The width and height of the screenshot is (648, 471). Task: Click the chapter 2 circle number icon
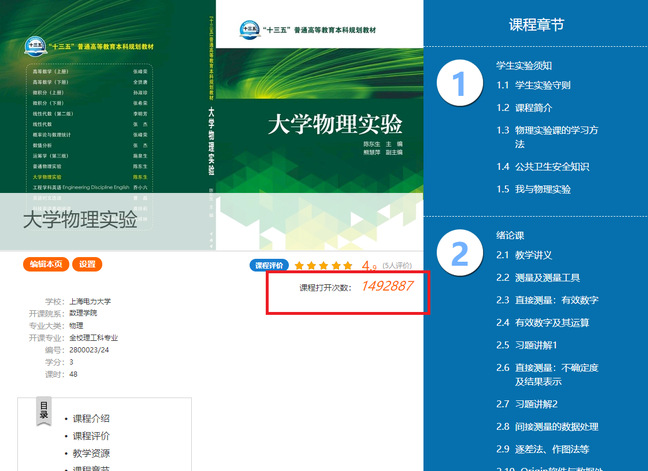pyautogui.click(x=460, y=254)
